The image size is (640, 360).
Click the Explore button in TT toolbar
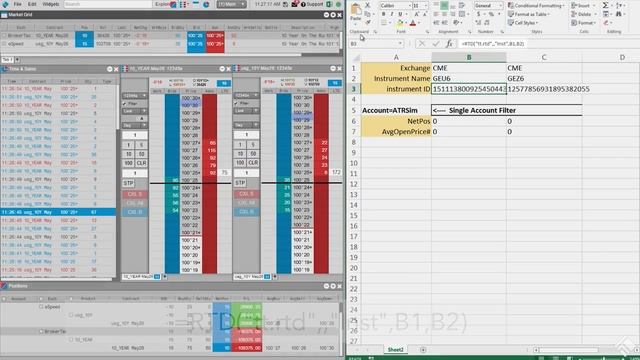pyautogui.click(x=162, y=4)
